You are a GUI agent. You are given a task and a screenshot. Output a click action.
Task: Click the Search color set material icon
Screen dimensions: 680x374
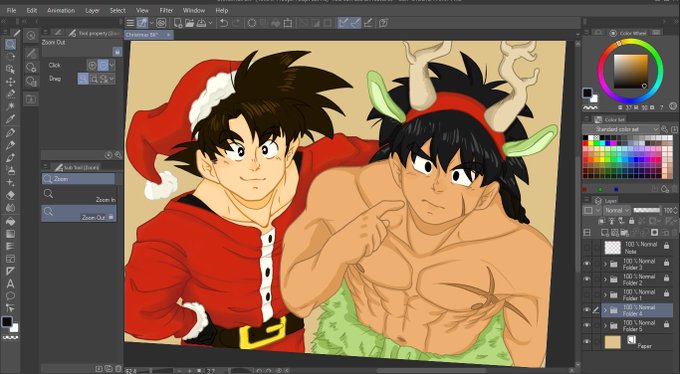click(664, 129)
